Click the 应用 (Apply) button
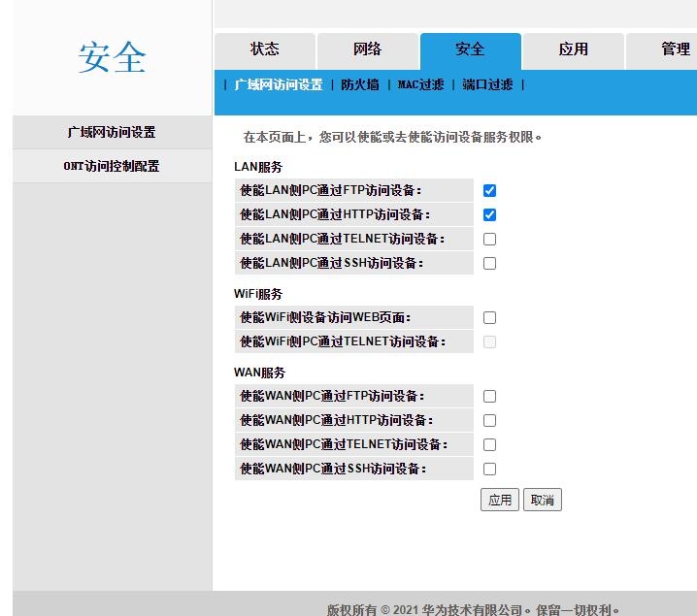Screen dimensions: 697x616 click(500, 501)
